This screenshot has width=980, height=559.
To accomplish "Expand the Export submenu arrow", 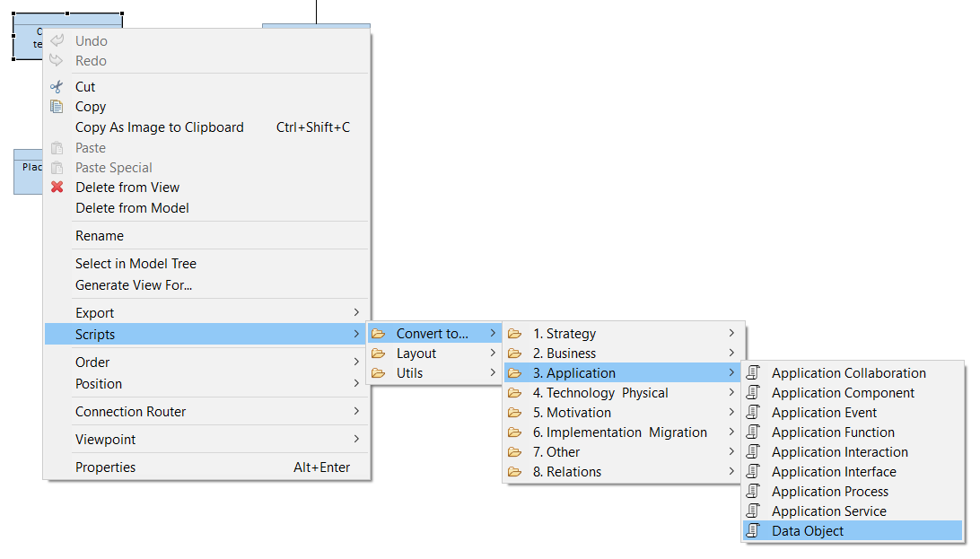I will pyautogui.click(x=356, y=312).
